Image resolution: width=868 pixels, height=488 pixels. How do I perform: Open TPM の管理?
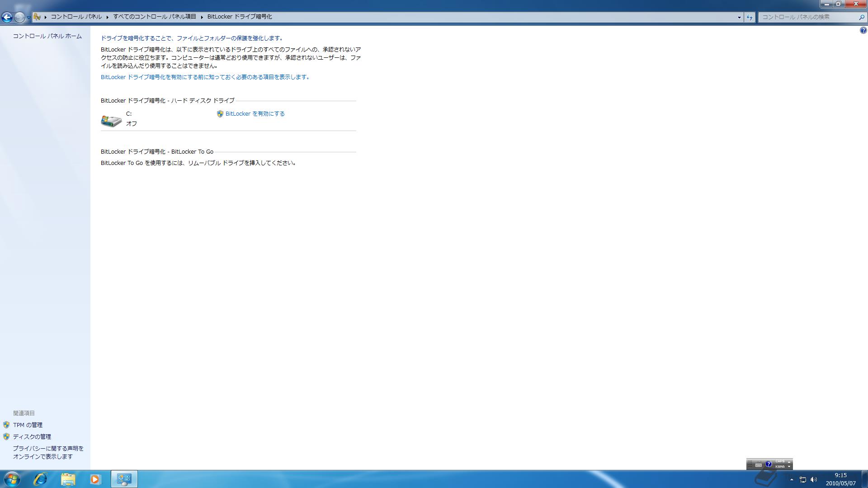pos(28,425)
